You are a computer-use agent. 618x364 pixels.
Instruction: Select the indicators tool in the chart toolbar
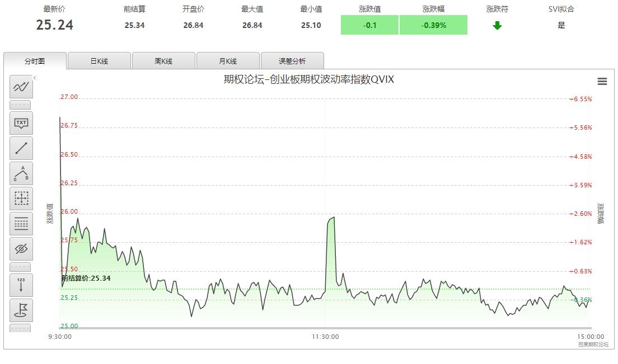pyautogui.click(x=21, y=87)
